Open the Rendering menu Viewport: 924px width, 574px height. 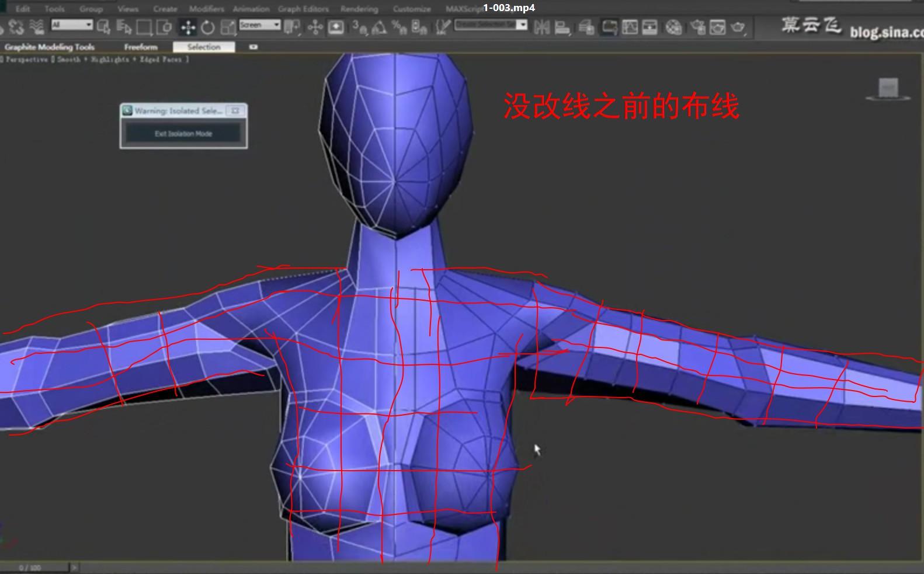click(359, 9)
